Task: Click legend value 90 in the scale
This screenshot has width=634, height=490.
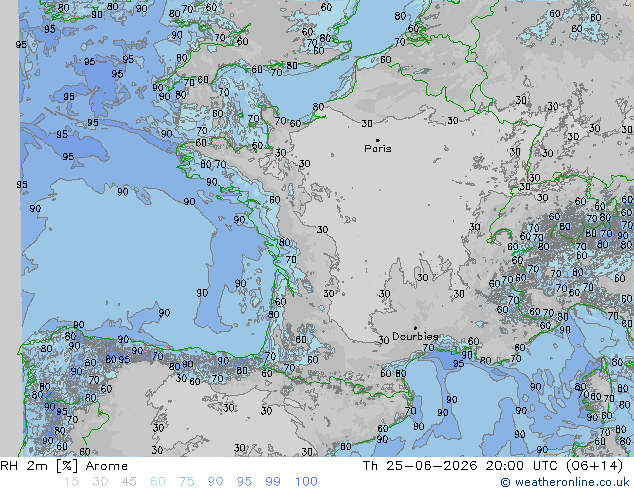Action: pos(215,482)
